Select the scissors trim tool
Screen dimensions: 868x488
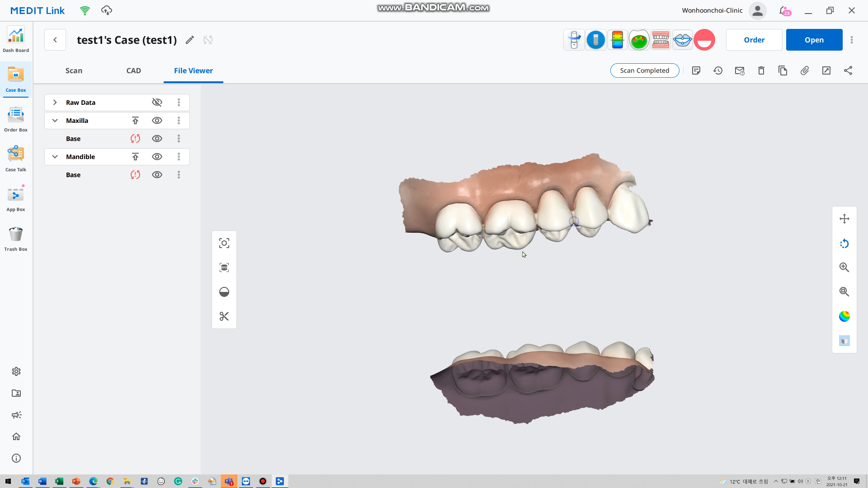click(224, 316)
